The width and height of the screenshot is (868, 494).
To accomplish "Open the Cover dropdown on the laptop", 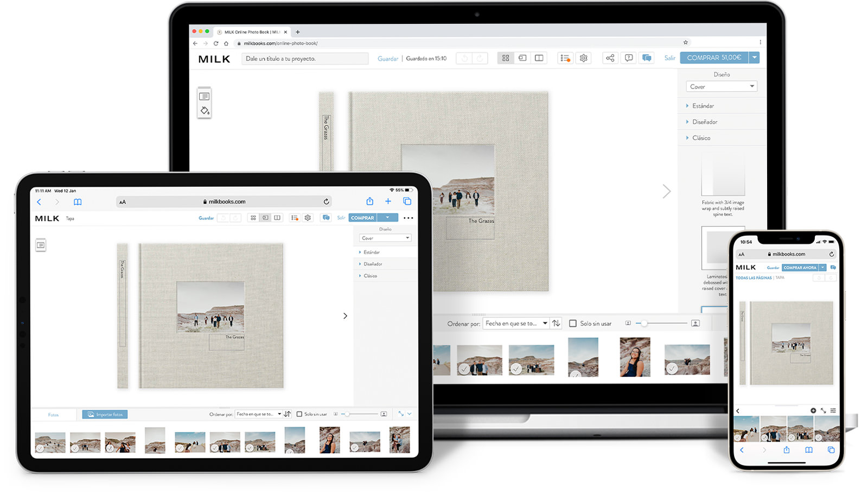I will (721, 87).
